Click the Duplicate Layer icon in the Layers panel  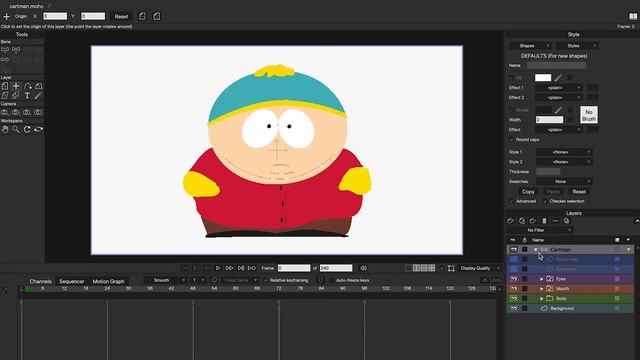pyautogui.click(x=522, y=221)
